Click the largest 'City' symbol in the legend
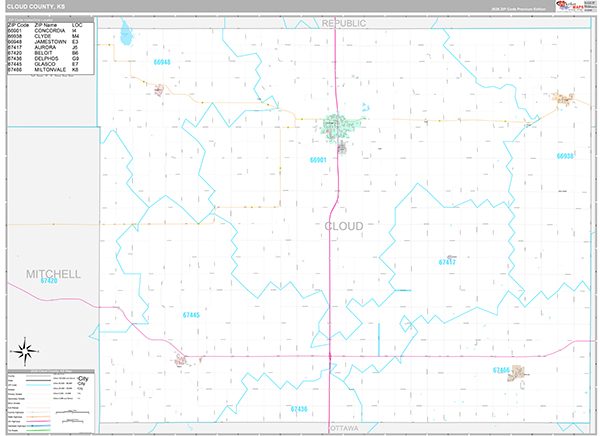 click(83, 379)
